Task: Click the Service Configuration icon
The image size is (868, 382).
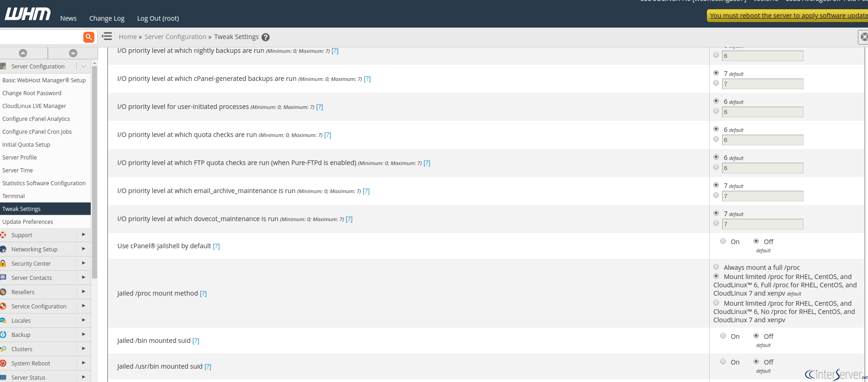Action: point(3,306)
